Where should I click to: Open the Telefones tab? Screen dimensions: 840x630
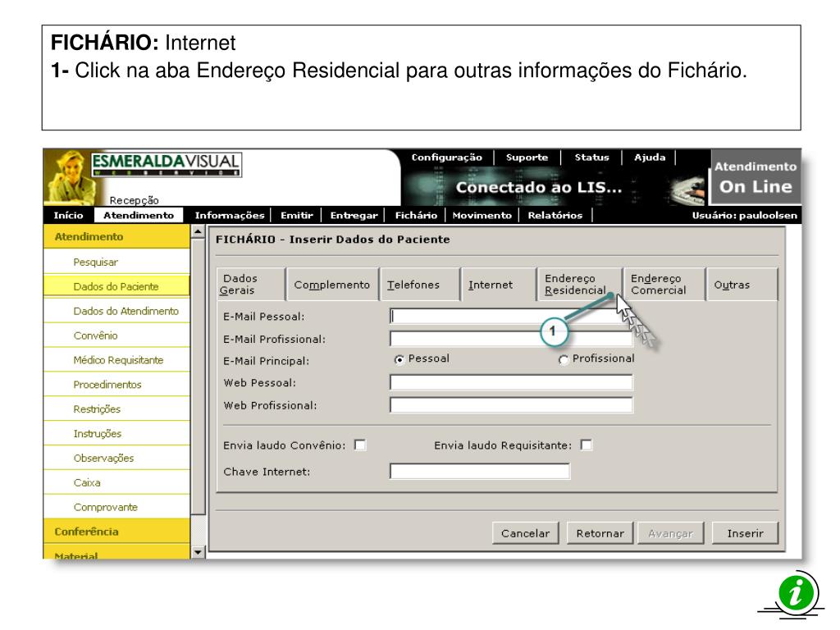420,285
